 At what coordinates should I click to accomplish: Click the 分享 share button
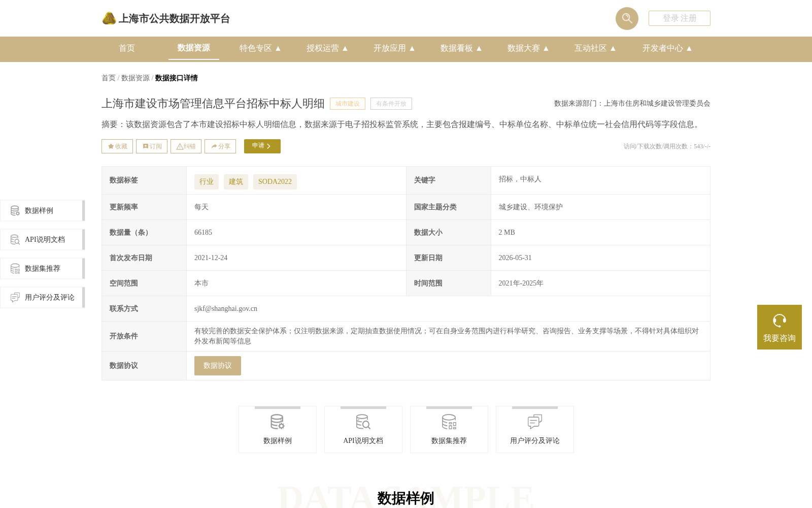coord(220,146)
